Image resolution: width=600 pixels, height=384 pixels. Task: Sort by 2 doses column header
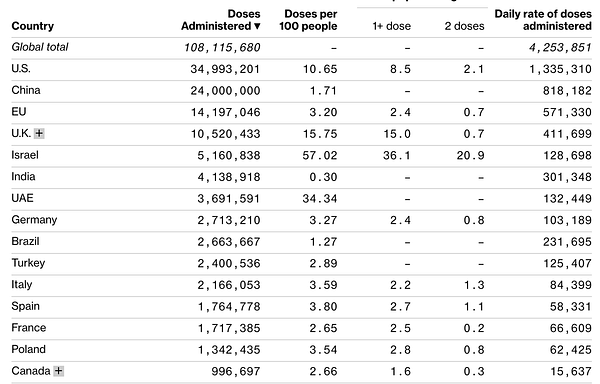click(464, 26)
